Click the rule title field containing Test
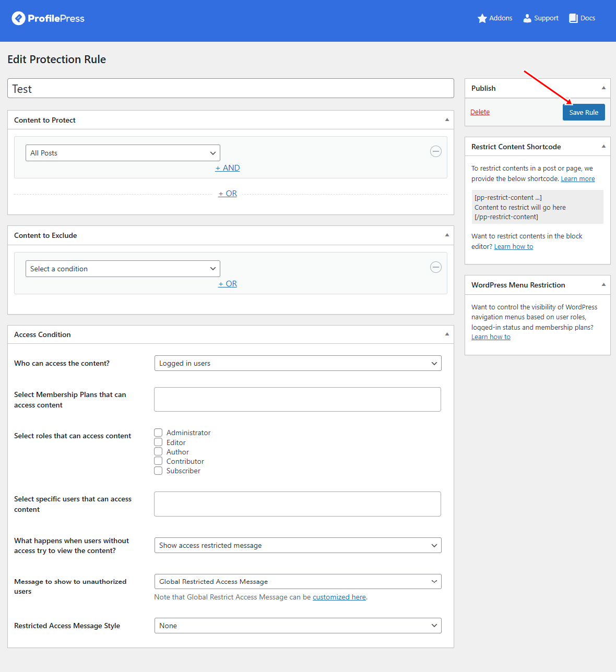616x672 pixels. click(x=230, y=89)
